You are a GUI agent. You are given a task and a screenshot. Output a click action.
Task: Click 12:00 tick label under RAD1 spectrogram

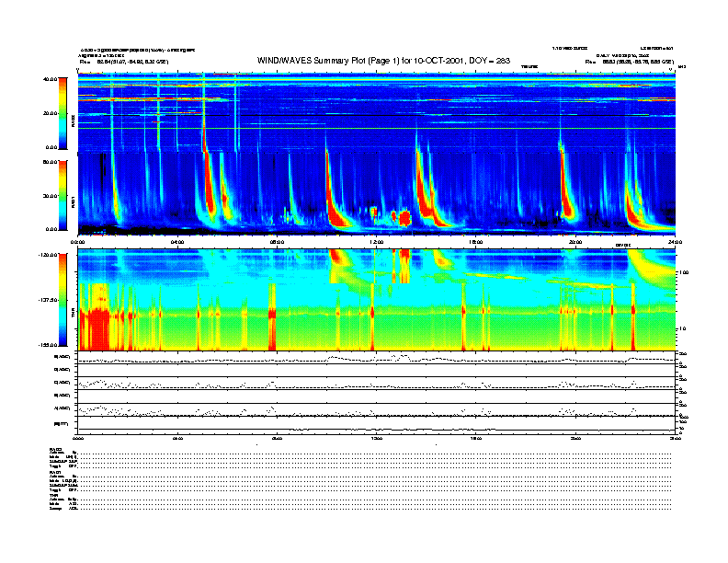[377, 242]
